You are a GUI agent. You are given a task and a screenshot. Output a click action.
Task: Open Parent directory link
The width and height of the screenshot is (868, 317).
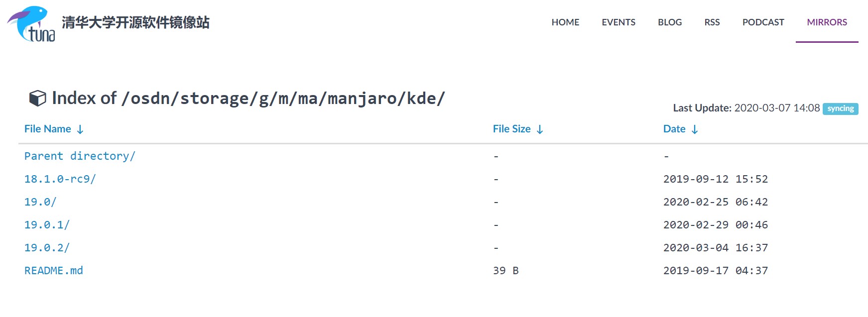pyautogui.click(x=80, y=156)
